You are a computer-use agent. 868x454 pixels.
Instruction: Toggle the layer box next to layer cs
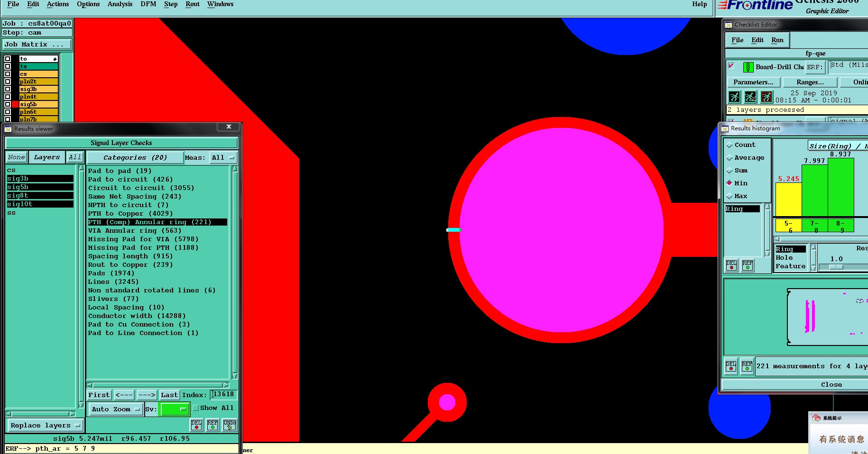(x=8, y=74)
